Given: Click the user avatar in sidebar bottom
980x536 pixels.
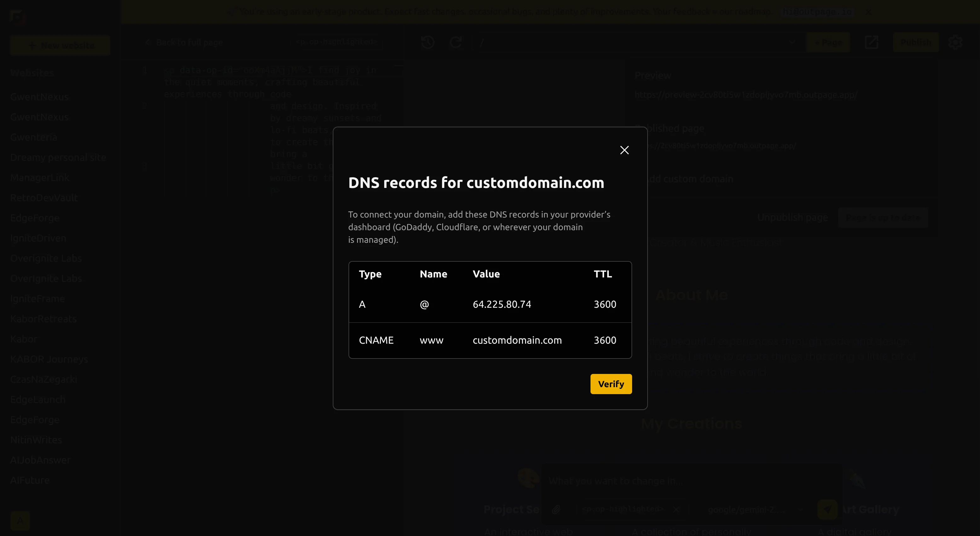Looking at the screenshot, I should click(x=20, y=520).
